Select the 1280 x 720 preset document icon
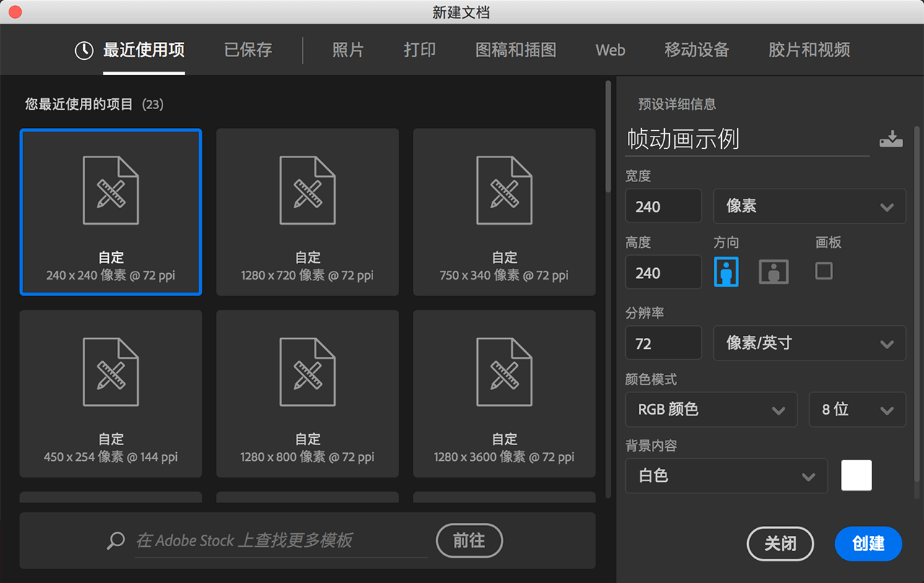 click(308, 191)
